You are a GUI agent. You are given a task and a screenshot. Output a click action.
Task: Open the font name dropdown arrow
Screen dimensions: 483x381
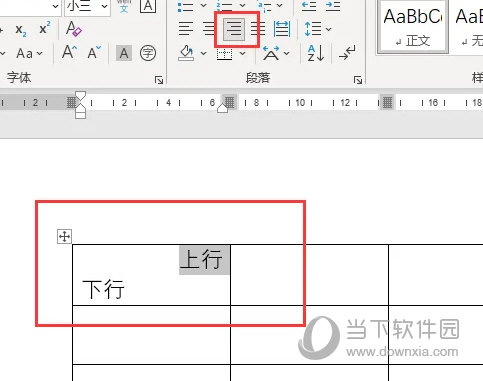pyautogui.click(x=55, y=6)
